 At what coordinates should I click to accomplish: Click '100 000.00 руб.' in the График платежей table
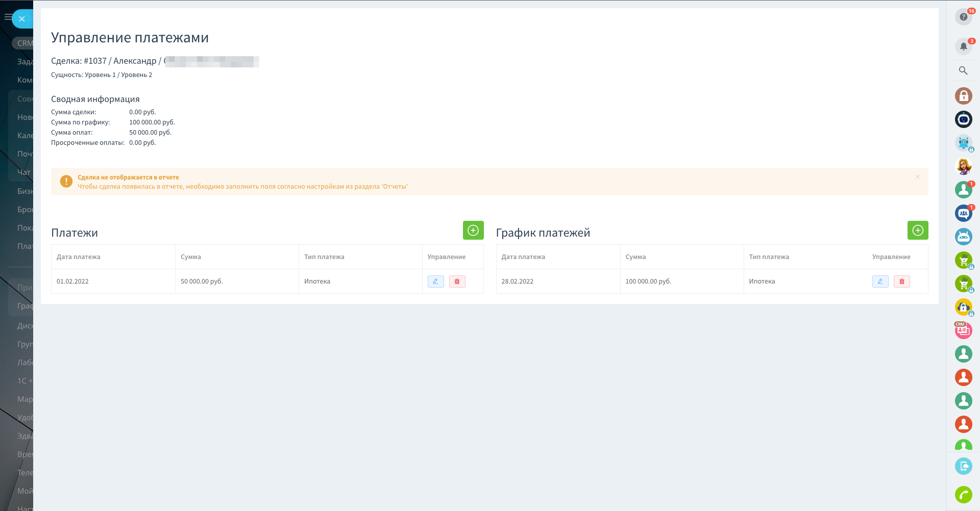648,282
